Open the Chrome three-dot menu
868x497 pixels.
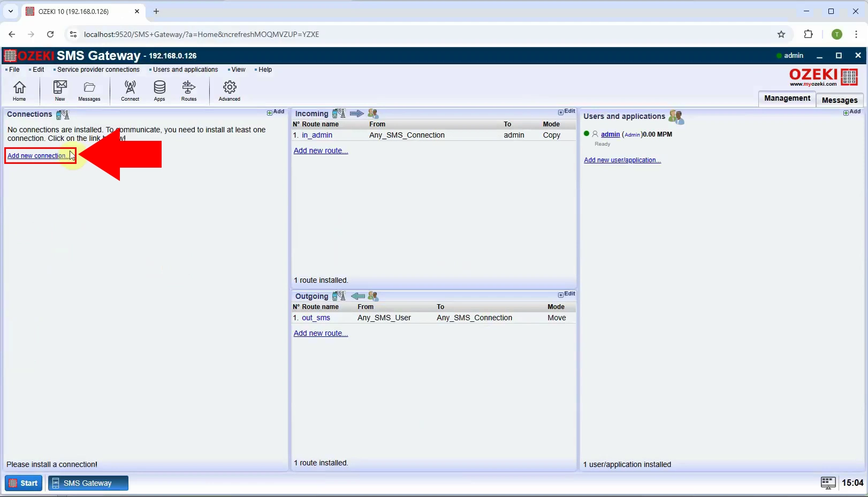pos(856,34)
